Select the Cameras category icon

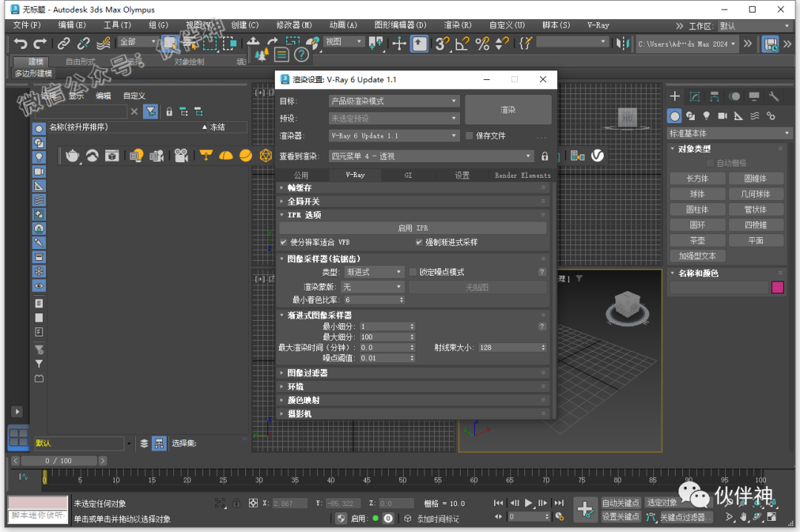(722, 116)
